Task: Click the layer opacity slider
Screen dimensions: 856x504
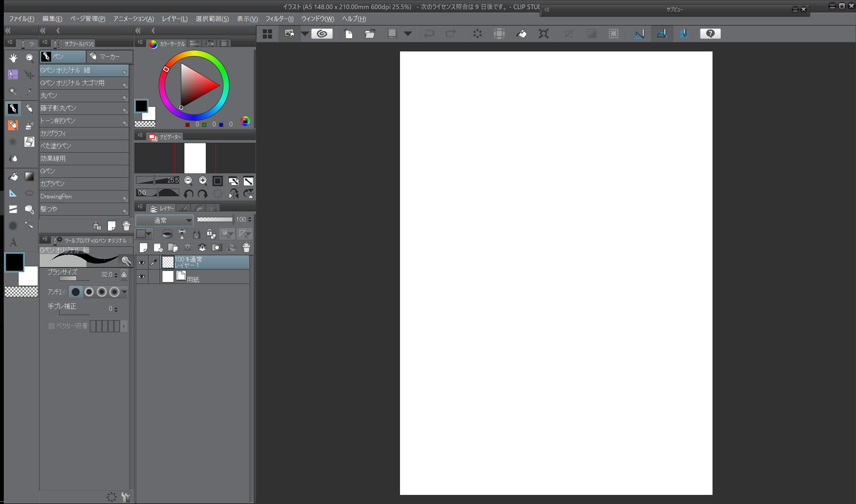Action: [215, 219]
